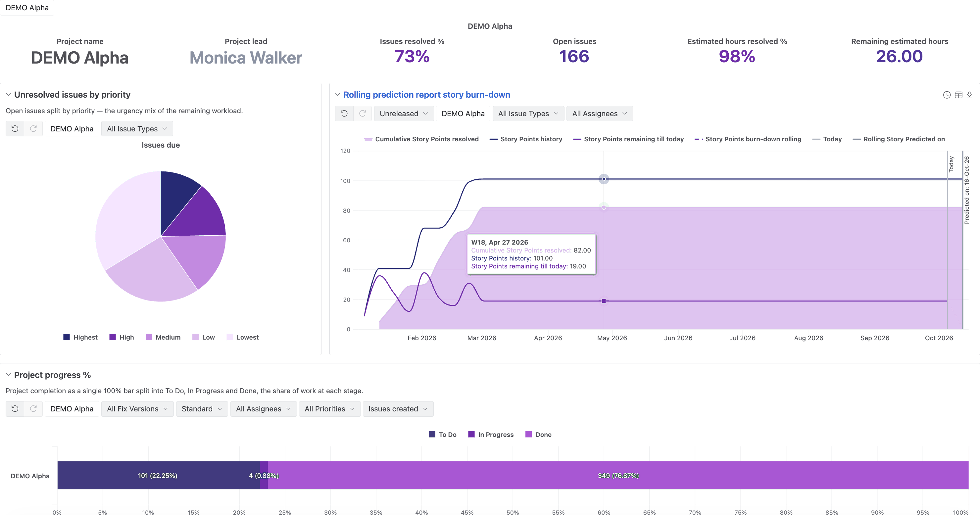Click Story Points history data point at 101
Screen dimensions: 980x515
point(604,179)
